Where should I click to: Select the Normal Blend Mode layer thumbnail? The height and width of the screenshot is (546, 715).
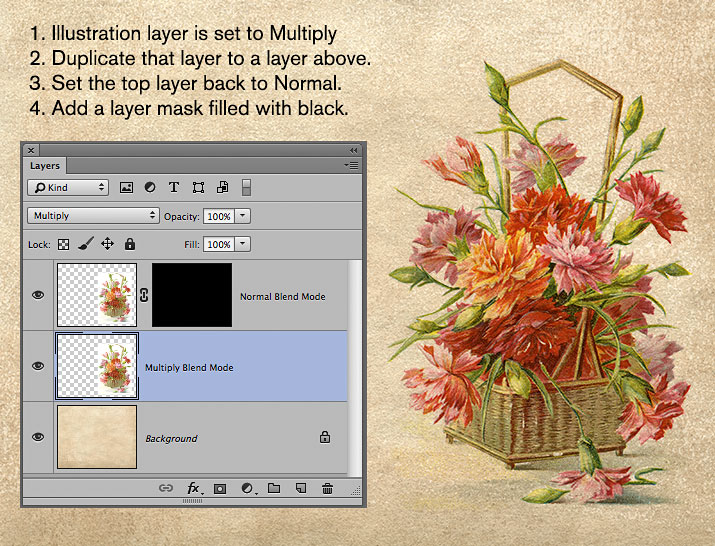[x=97, y=295]
